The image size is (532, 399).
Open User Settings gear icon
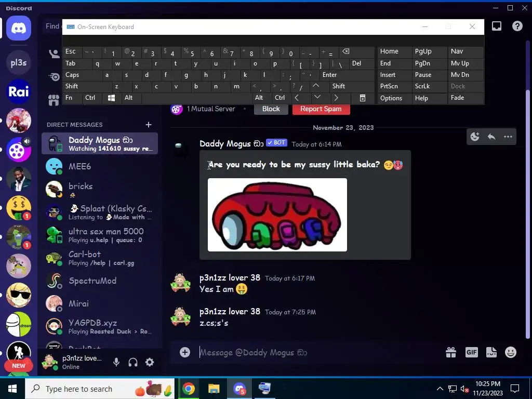150,362
